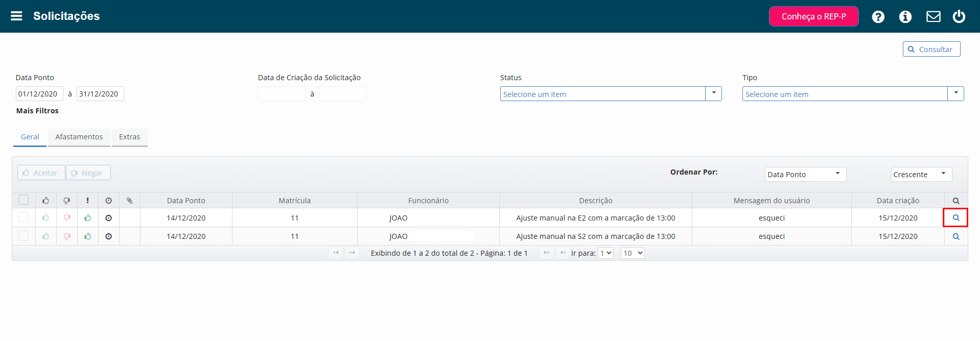Open details magnifier for S2 row
980x341 pixels.
click(x=956, y=236)
